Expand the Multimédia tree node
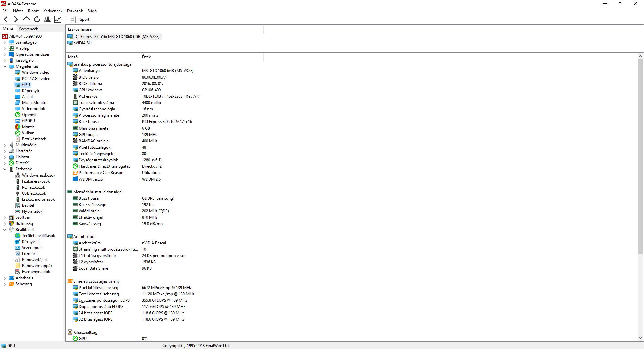The width and height of the screenshot is (644, 349). click(5, 145)
